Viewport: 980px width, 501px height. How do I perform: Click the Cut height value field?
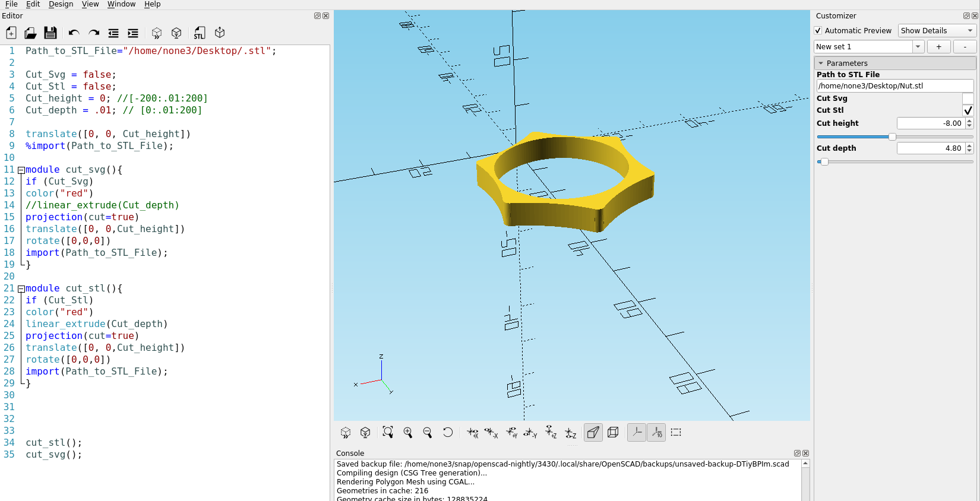pyautogui.click(x=931, y=123)
